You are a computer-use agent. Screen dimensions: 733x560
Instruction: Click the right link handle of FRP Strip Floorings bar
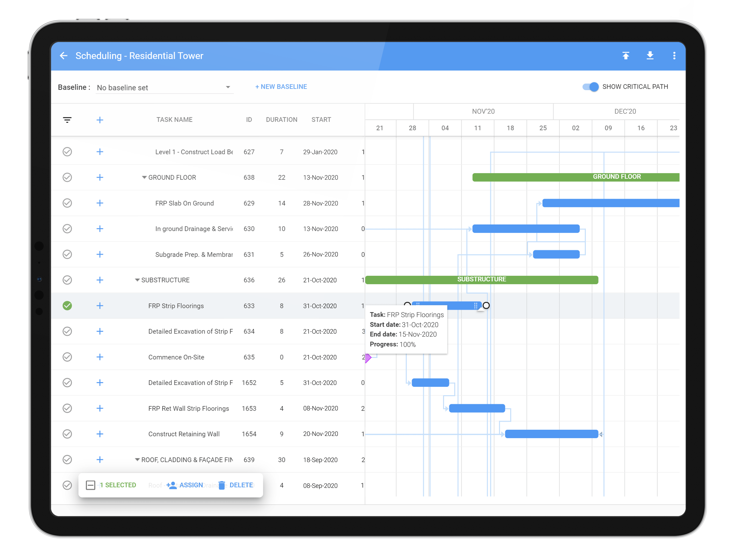click(486, 306)
